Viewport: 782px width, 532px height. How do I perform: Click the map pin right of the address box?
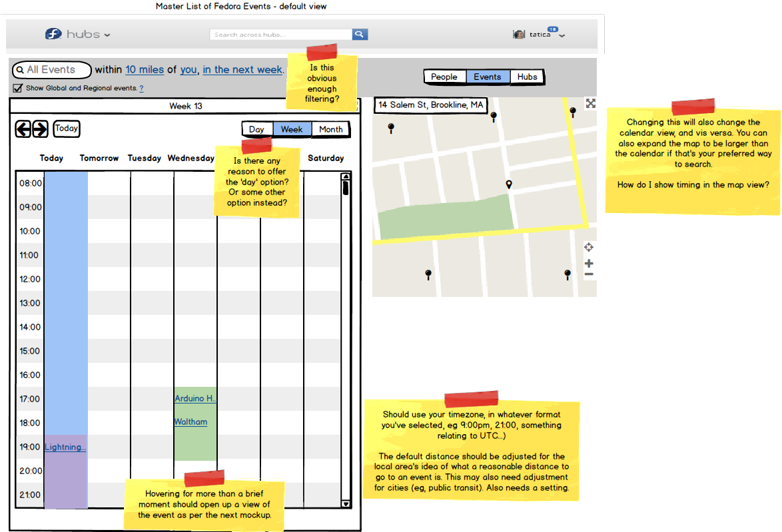[494, 117]
